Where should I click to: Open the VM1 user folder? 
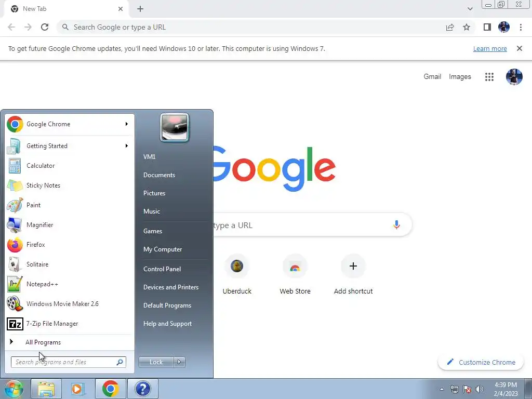coord(149,157)
